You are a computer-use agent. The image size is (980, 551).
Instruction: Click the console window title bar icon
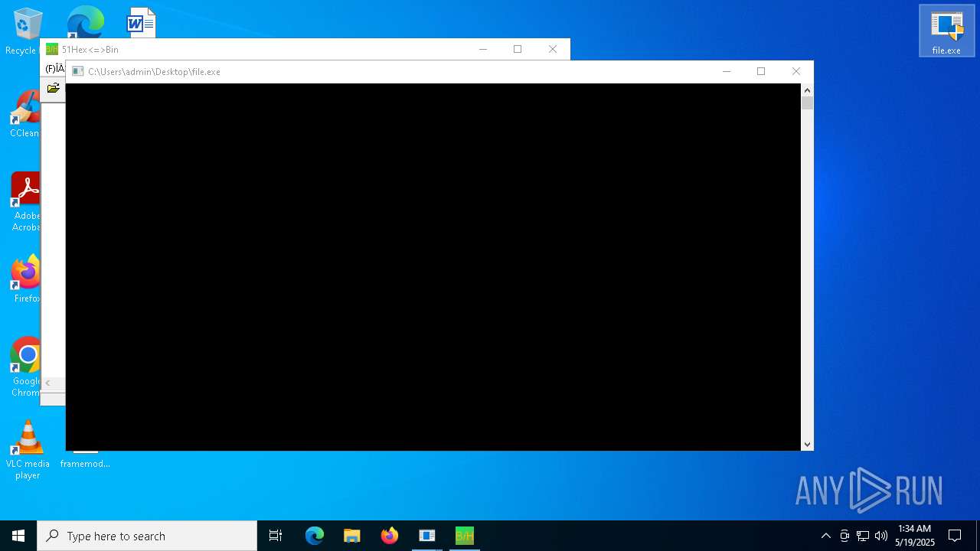pos(77,71)
